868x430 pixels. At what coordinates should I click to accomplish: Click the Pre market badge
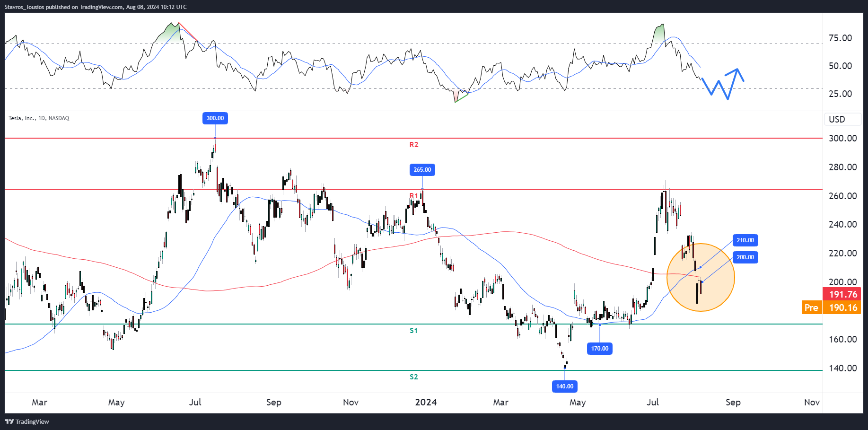click(x=811, y=307)
